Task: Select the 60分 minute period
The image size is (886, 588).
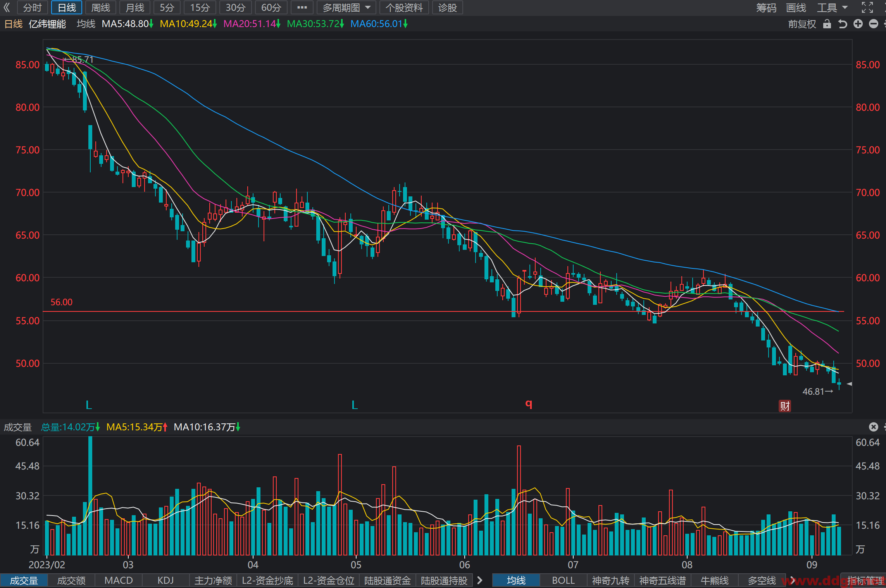Action: 271,7
